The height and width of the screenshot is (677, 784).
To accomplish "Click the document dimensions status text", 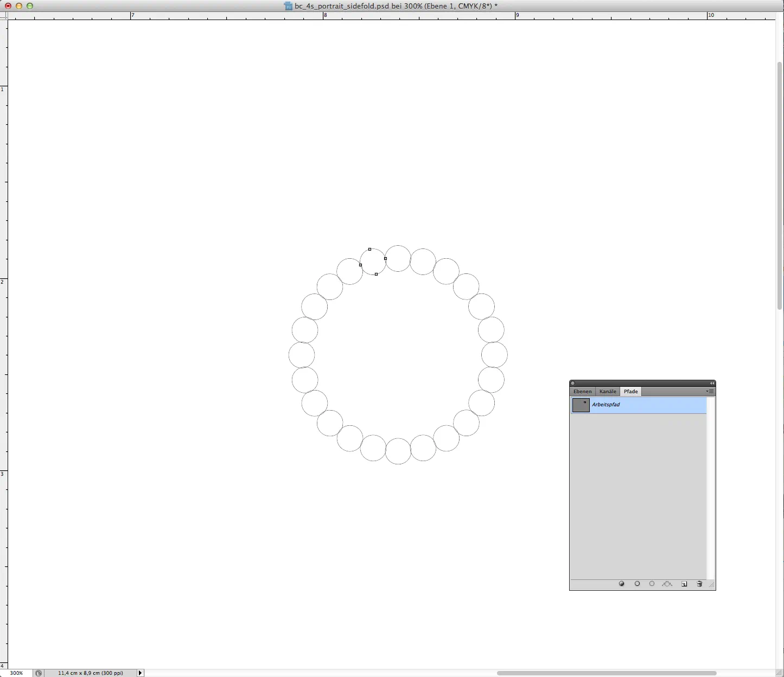I will pyautogui.click(x=91, y=673).
